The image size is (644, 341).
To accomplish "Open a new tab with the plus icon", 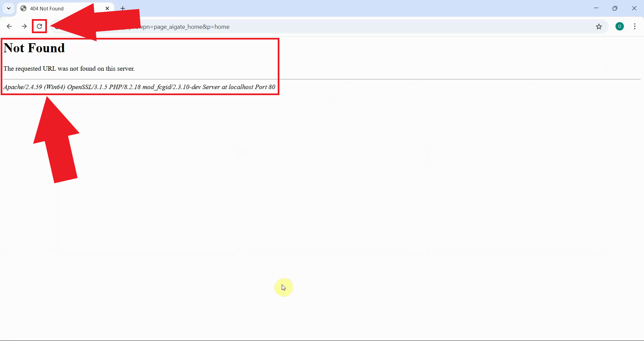I will 123,8.
